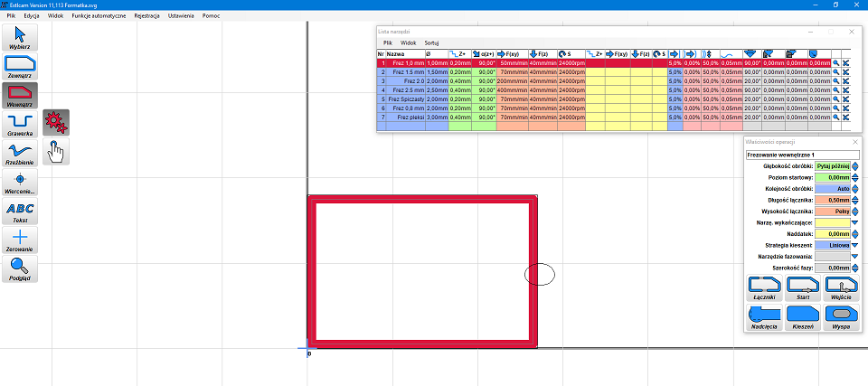
Task: Close the Właściwości operacji panel
Action: click(x=854, y=142)
